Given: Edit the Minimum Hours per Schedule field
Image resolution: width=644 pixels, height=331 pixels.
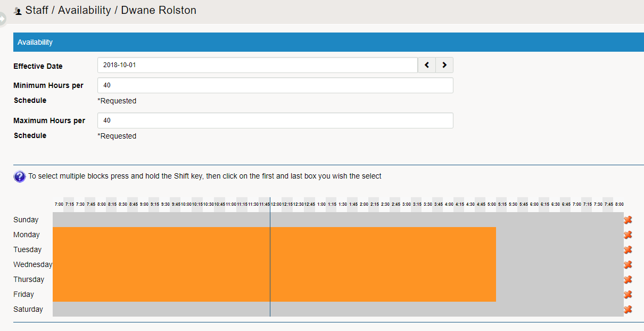Looking at the screenshot, I should pyautogui.click(x=275, y=85).
